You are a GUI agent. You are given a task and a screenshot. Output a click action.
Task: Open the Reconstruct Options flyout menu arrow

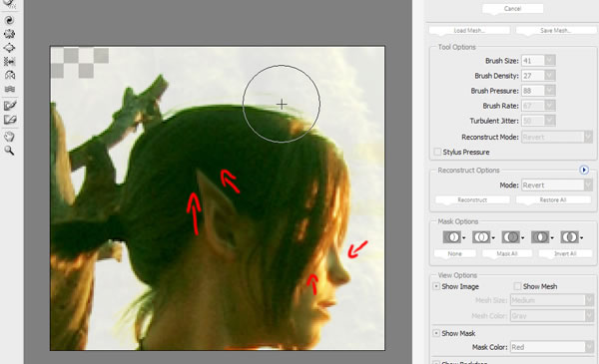pos(584,170)
